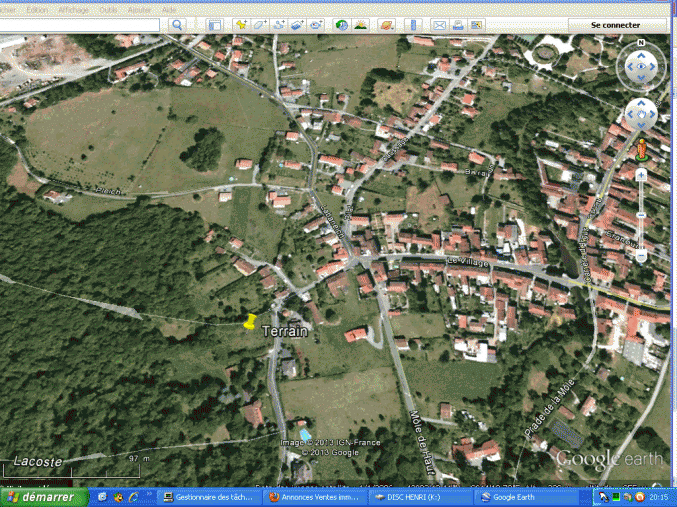Click the search magnifier icon in toolbar
This screenshot has width=677, height=507.
pyautogui.click(x=177, y=24)
